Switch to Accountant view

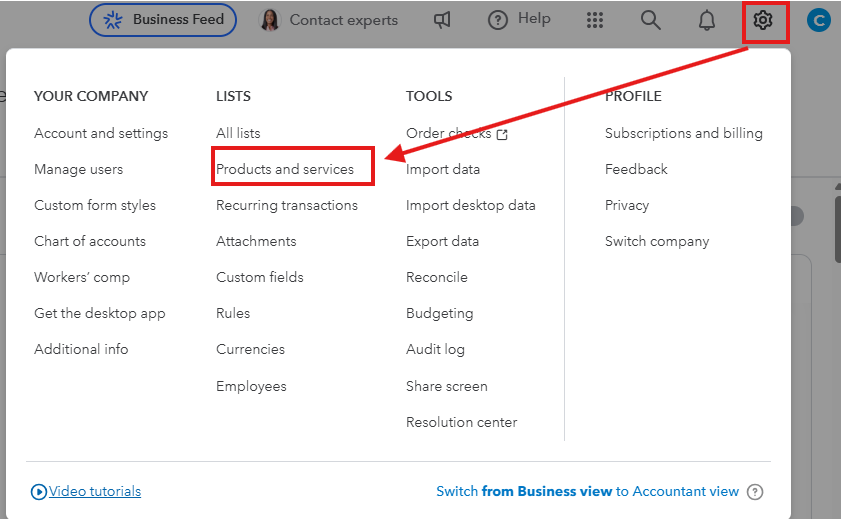(x=588, y=491)
